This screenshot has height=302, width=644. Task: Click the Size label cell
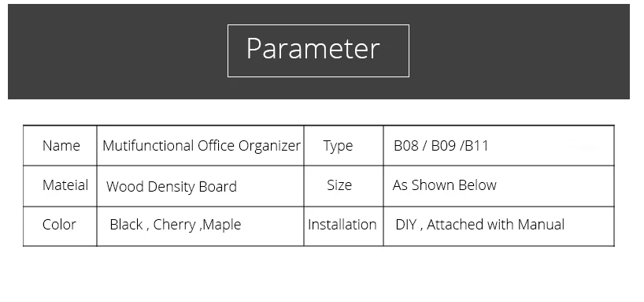pos(344,186)
